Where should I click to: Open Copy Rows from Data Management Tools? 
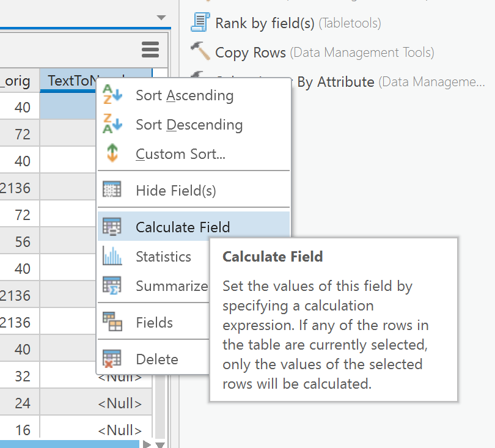click(251, 52)
